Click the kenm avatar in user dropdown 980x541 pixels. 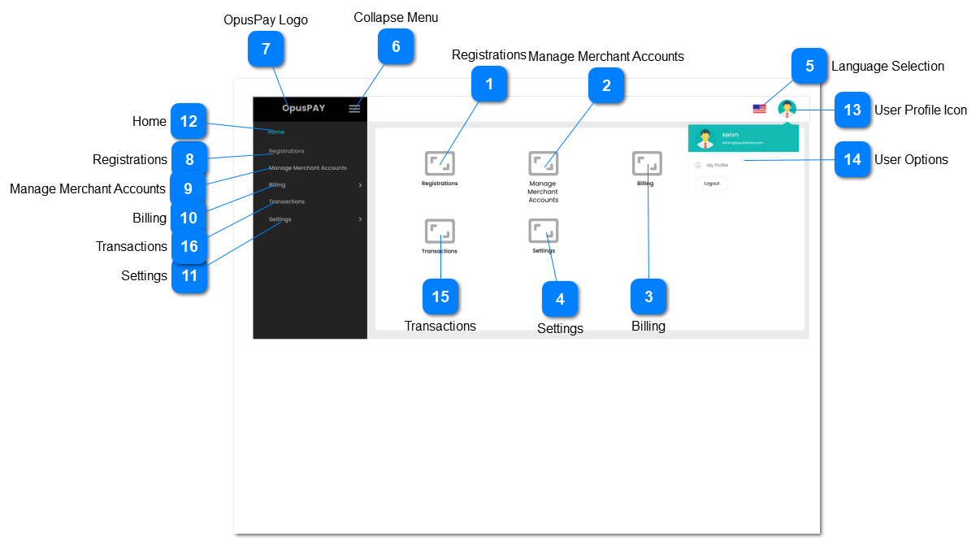tap(705, 139)
